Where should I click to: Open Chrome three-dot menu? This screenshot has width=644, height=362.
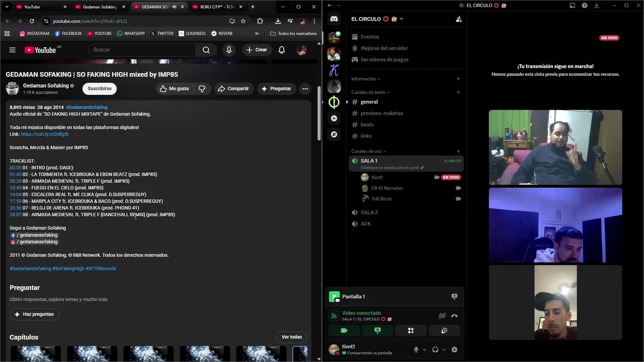314,21
